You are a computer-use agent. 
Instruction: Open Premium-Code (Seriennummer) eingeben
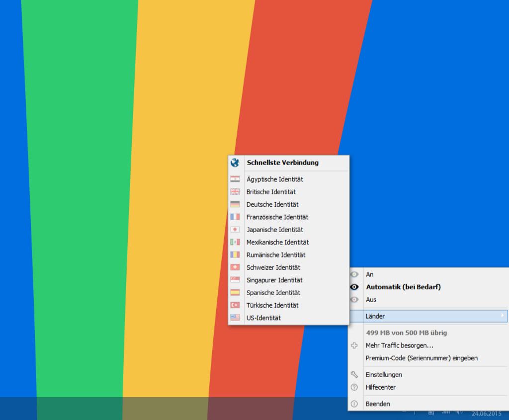(422, 358)
